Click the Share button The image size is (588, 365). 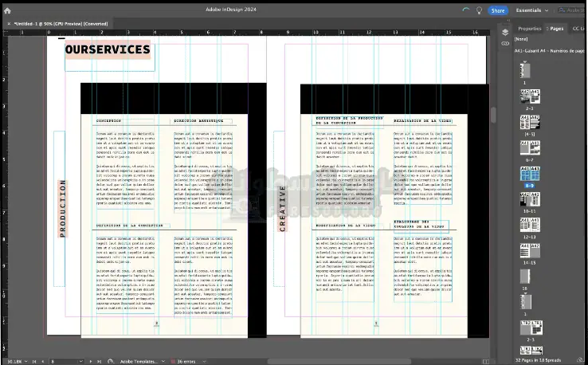point(498,10)
